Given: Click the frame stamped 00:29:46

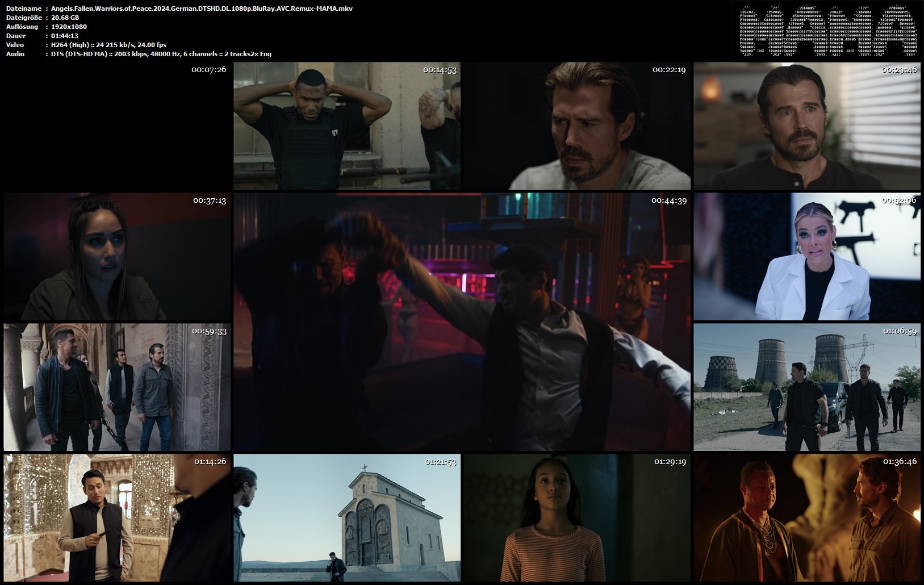Looking at the screenshot, I should [x=806, y=126].
